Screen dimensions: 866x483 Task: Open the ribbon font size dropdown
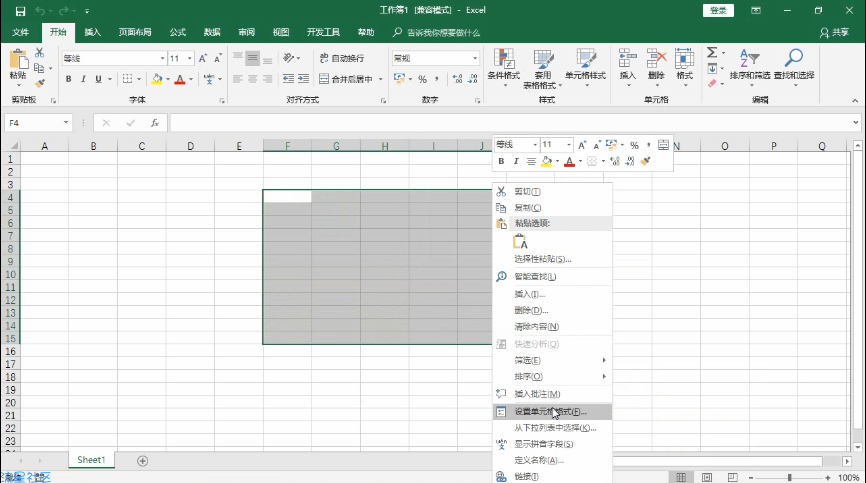coord(189,58)
